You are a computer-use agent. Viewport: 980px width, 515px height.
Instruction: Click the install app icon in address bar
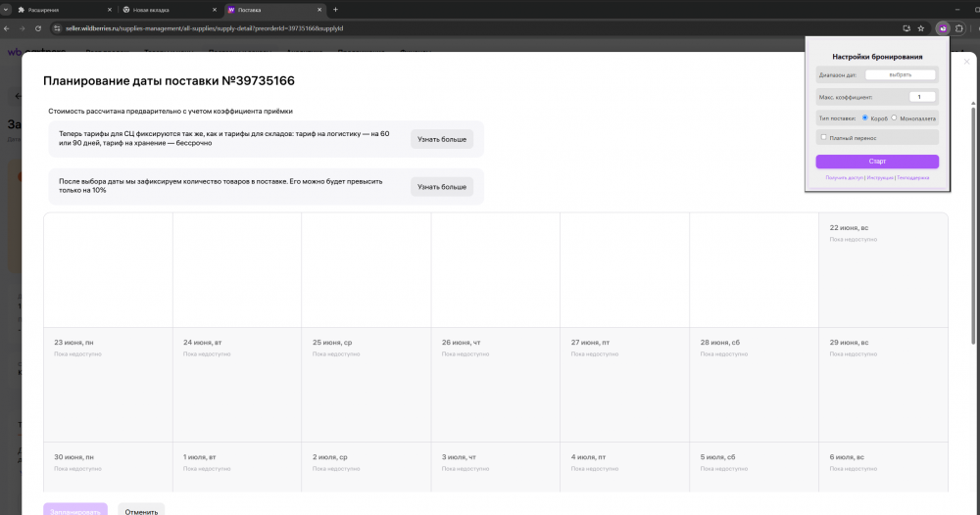(906, 28)
